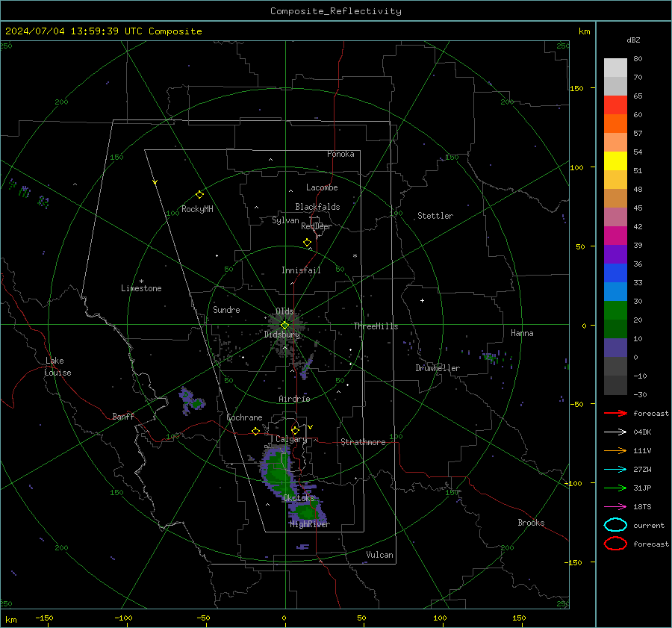This screenshot has width=672, height=628.
Task: Click the Lake Louise label
Action: 57,367
